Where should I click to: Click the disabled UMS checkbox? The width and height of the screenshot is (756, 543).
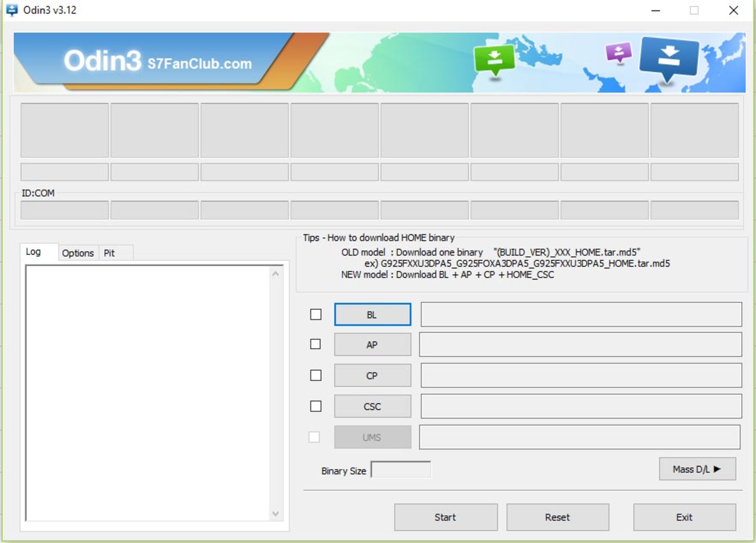tap(314, 437)
